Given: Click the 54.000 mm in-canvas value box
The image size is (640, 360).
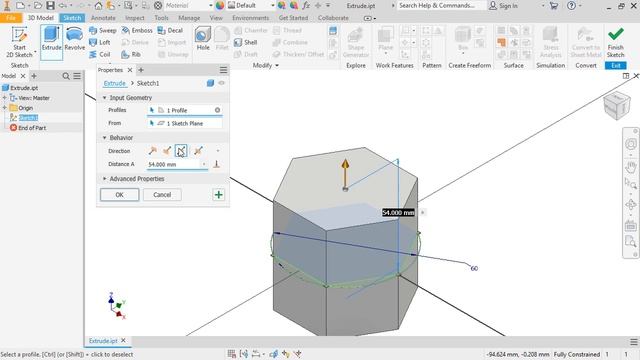Looking at the screenshot, I should click(398, 213).
